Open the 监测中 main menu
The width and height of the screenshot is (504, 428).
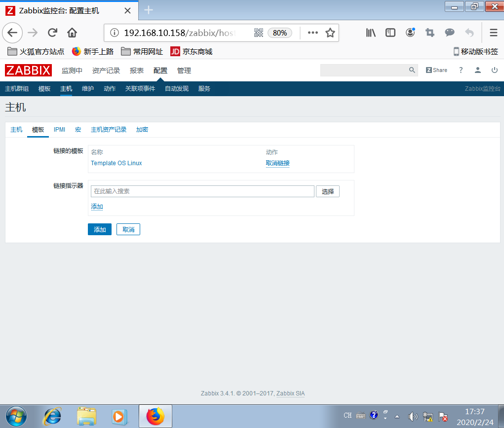pyautogui.click(x=72, y=71)
